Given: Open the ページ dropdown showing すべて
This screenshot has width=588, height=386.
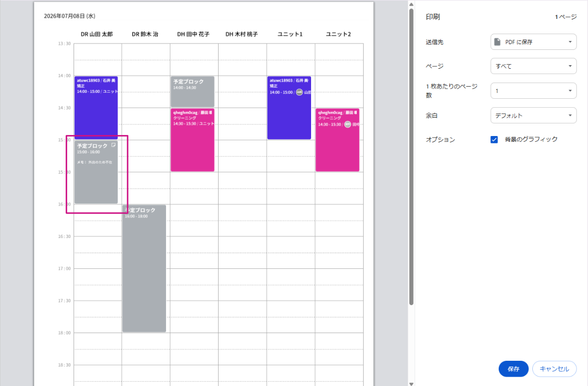Looking at the screenshot, I should tap(533, 66).
